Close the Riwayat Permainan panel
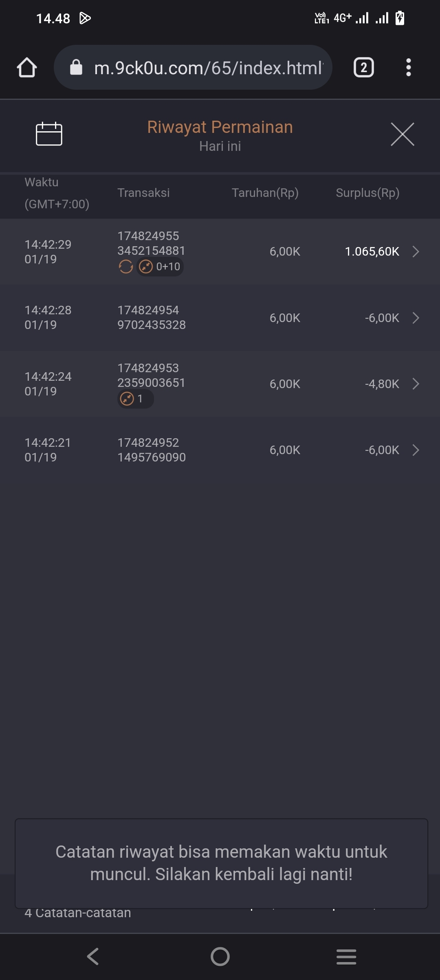 coord(402,134)
